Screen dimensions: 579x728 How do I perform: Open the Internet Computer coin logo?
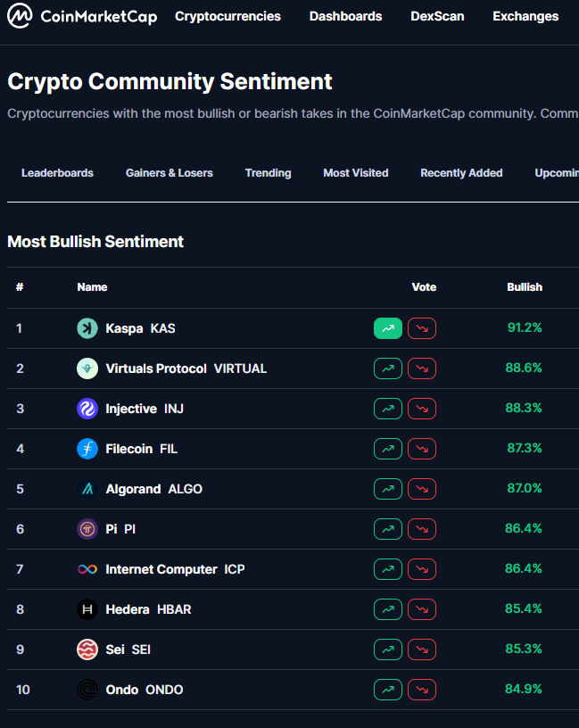pos(87,569)
